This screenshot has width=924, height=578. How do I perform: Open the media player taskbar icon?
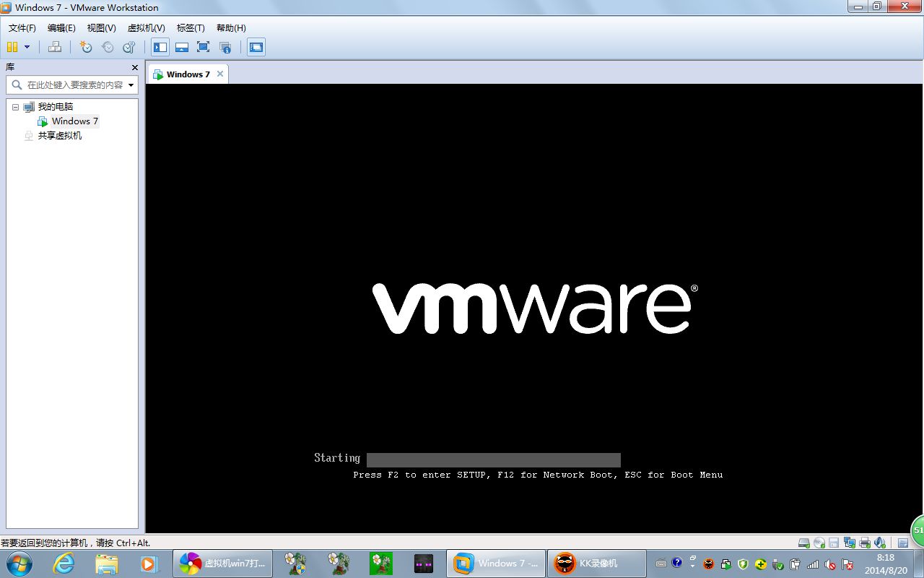[149, 564]
